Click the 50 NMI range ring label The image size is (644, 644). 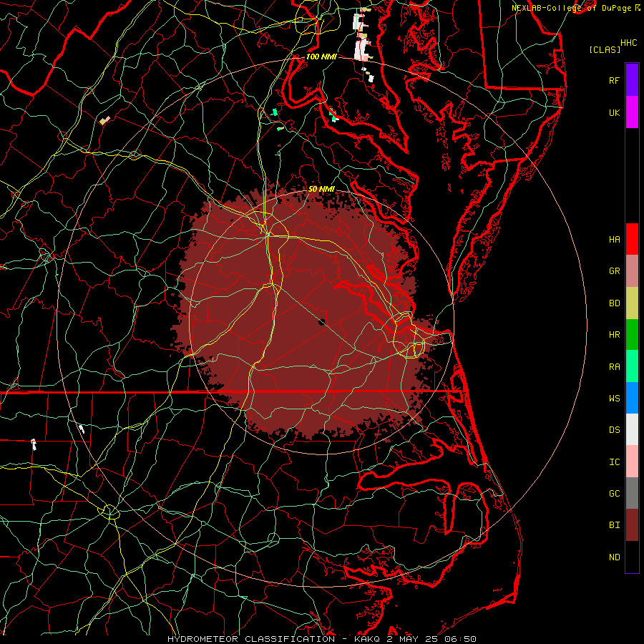321,189
